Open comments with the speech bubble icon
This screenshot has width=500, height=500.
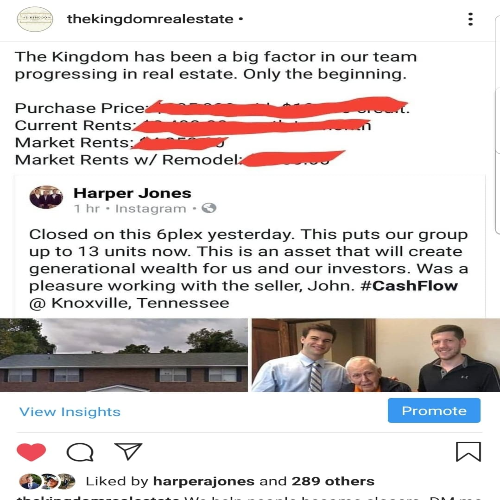click(x=80, y=452)
